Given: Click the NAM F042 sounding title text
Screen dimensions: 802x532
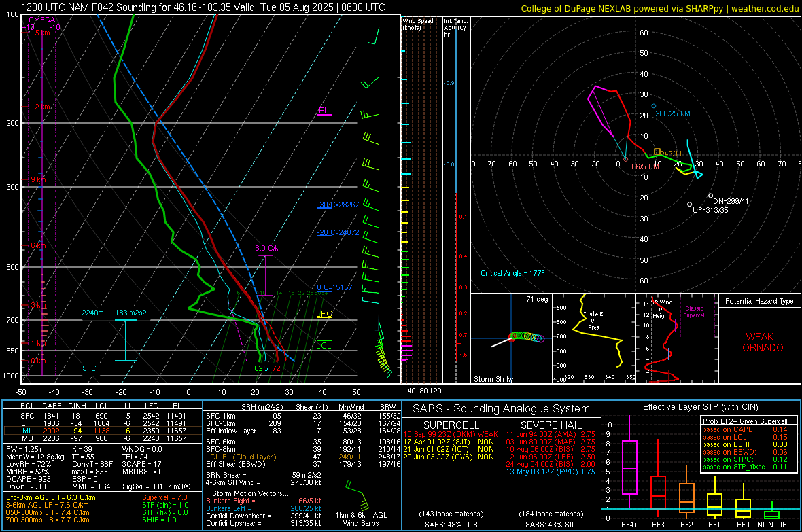Looking at the screenshot, I should (x=203, y=7).
